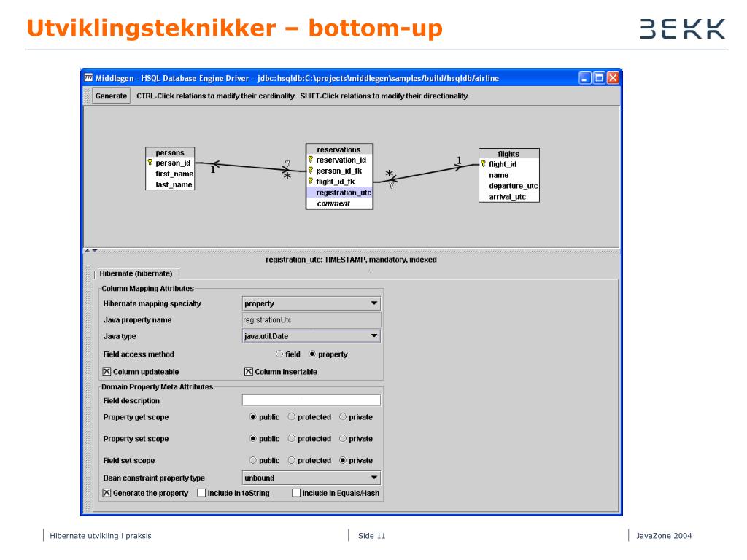This screenshot has height=560, width=747.
Task: Select the reservations table header
Action: 338,149
